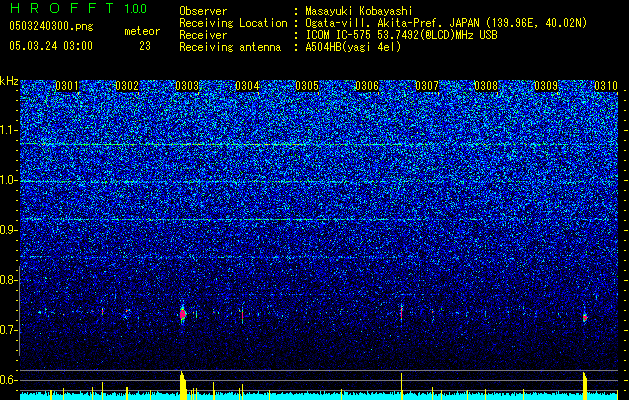Screen dimensions: 629x400
Task: Click the 0307 time marker
Action: pos(427,86)
